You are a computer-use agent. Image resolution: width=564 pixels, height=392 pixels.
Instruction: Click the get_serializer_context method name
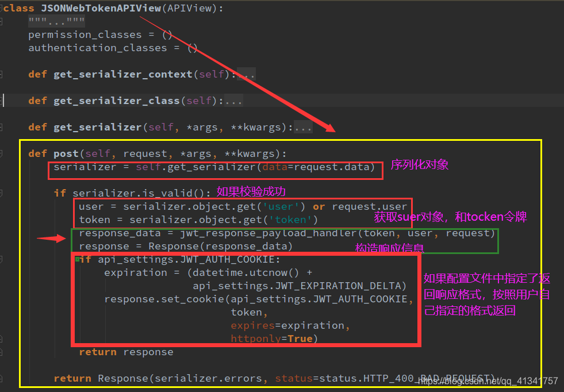click(x=123, y=75)
